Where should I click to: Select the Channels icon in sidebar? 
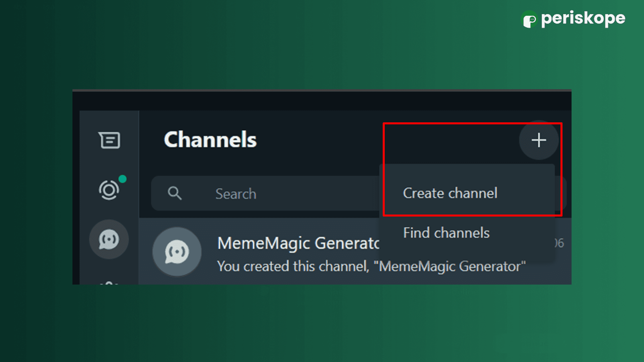coord(109,239)
